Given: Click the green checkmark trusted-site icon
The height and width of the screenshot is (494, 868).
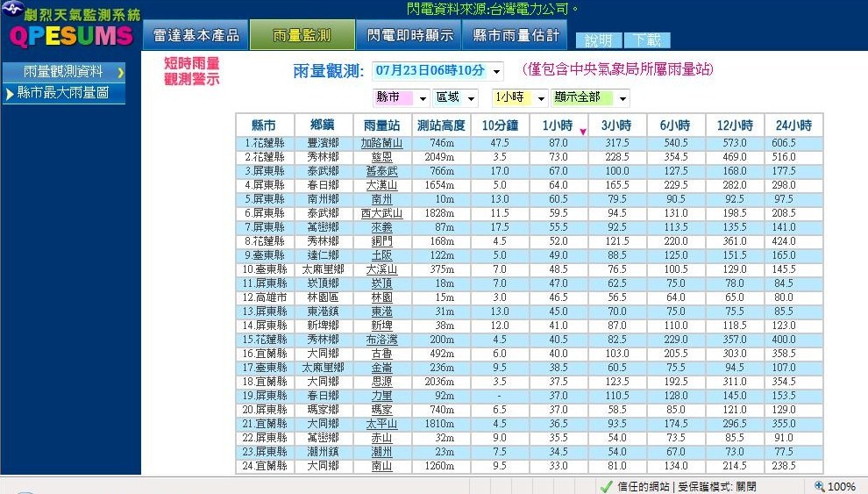Looking at the screenshot, I should pyautogui.click(x=605, y=486).
